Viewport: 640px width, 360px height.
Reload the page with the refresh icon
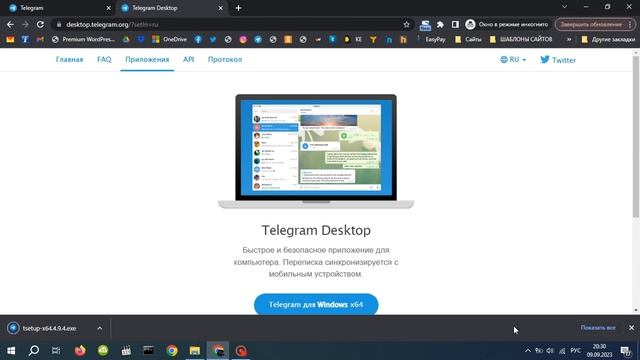[x=40, y=24]
